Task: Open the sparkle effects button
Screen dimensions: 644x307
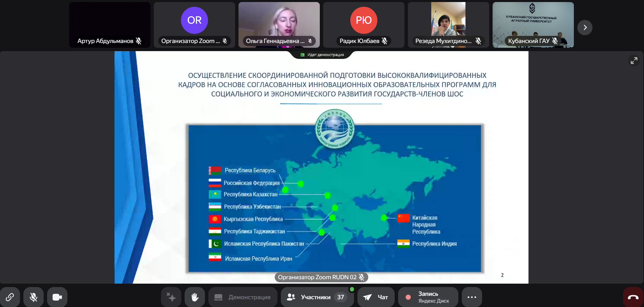Action: click(171, 297)
